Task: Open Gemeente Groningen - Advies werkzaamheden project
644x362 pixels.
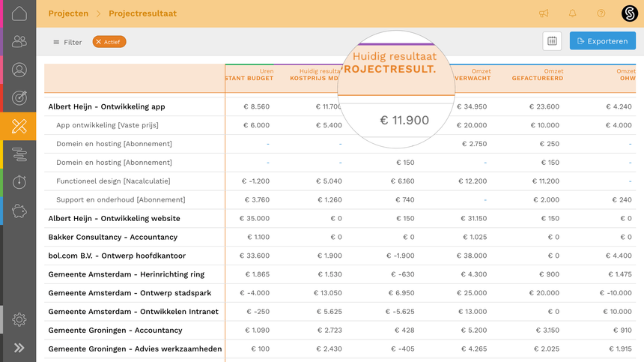Action: [x=135, y=349]
